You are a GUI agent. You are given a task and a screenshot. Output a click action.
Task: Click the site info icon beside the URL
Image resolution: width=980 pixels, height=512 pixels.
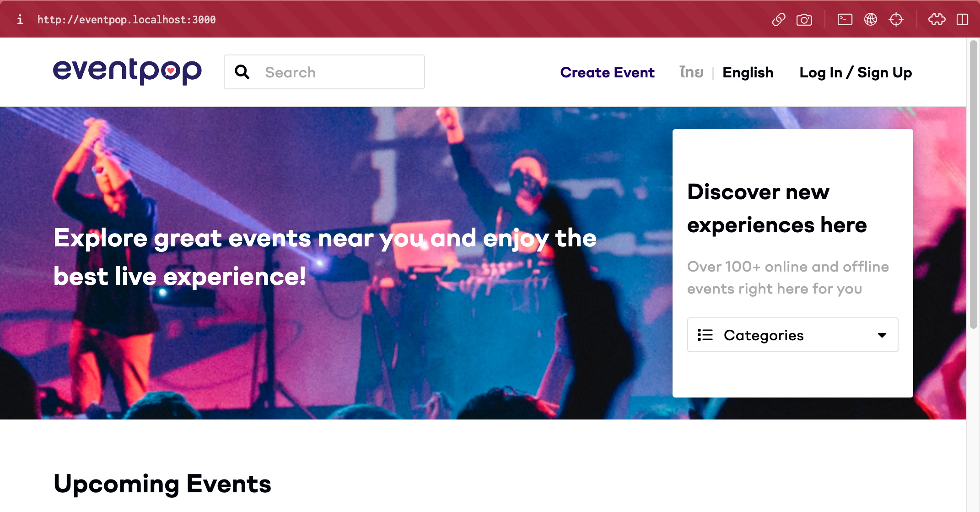20,20
